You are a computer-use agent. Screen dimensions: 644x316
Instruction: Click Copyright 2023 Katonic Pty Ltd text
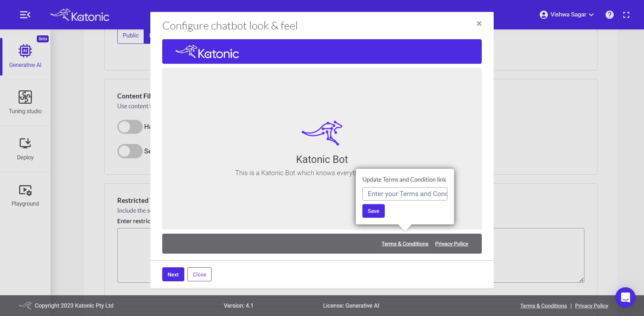pos(74,305)
